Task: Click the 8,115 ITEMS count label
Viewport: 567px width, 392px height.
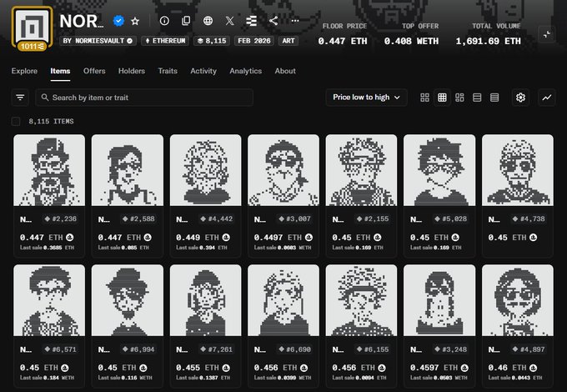Action: point(51,121)
